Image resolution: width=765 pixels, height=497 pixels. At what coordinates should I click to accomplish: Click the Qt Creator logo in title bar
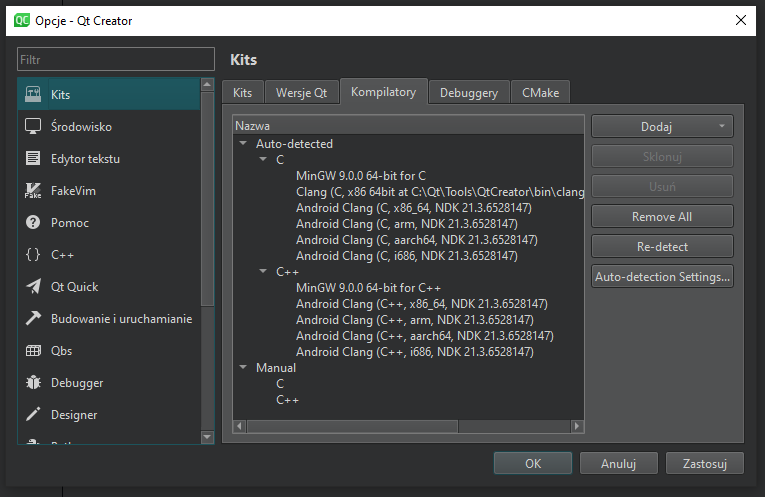pyautogui.click(x=21, y=20)
